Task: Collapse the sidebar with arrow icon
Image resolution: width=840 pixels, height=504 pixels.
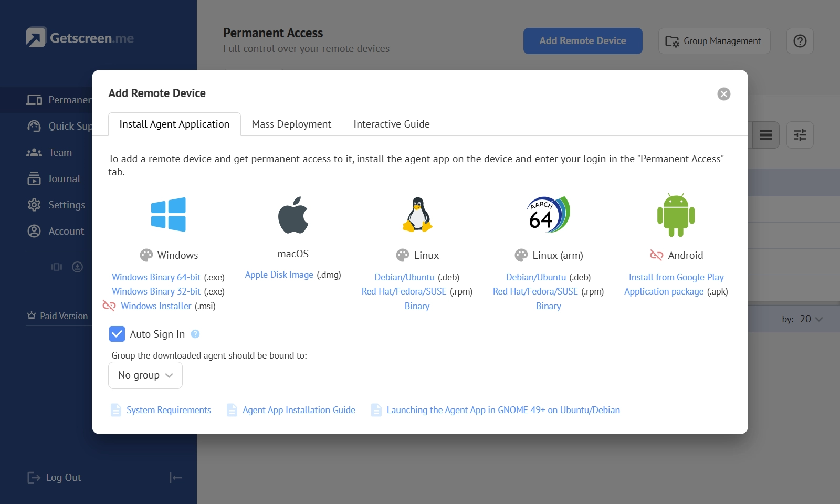Action: 175,478
